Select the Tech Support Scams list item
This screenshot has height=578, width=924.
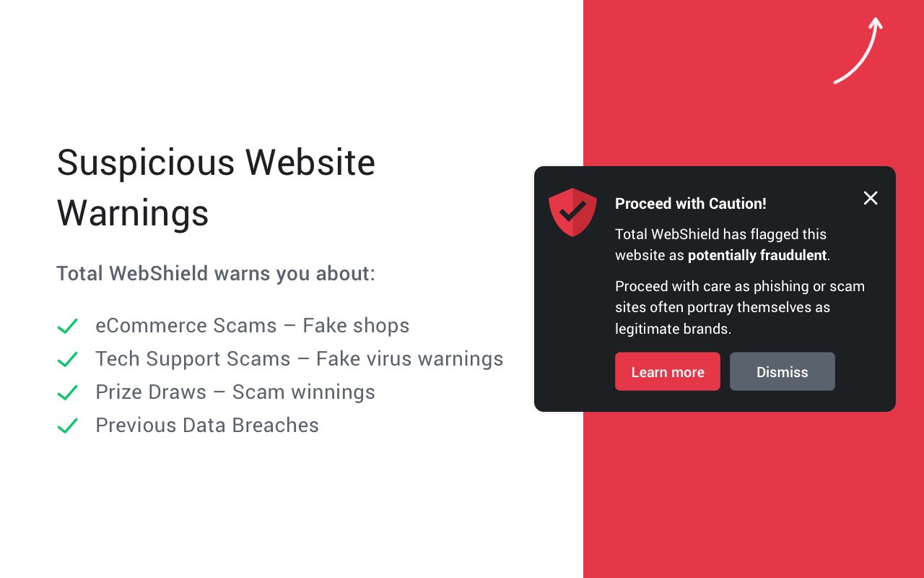tap(300, 359)
